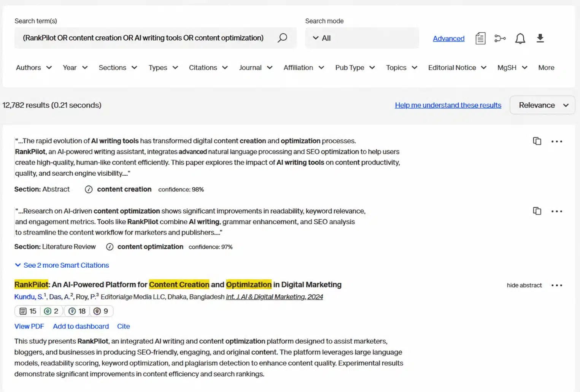This screenshot has width=580, height=392.
Task: Open the Search mode All dropdown
Action: click(x=362, y=38)
